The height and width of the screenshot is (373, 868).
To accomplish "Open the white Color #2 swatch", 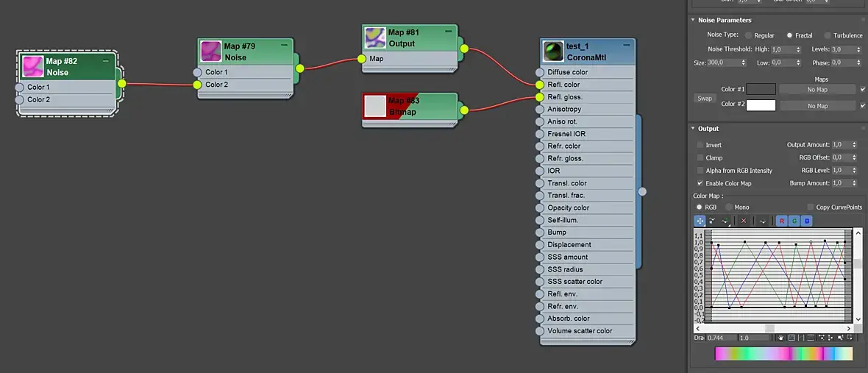I will click(x=761, y=105).
